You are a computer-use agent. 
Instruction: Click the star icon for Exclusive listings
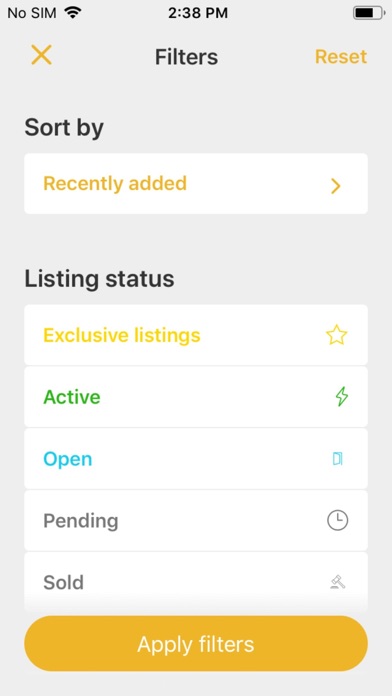pyautogui.click(x=337, y=335)
